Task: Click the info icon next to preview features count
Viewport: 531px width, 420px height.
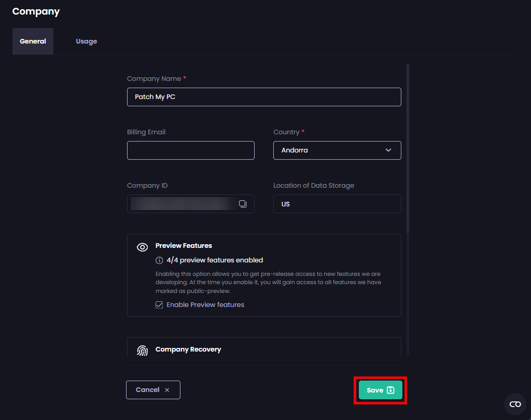Action: pyautogui.click(x=159, y=260)
